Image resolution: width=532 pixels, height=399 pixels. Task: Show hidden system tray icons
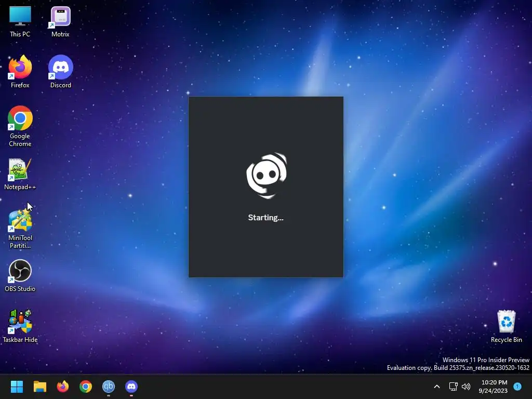coord(437,387)
